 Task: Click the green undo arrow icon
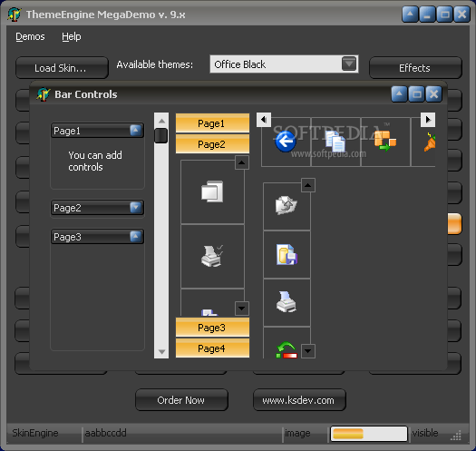287,350
